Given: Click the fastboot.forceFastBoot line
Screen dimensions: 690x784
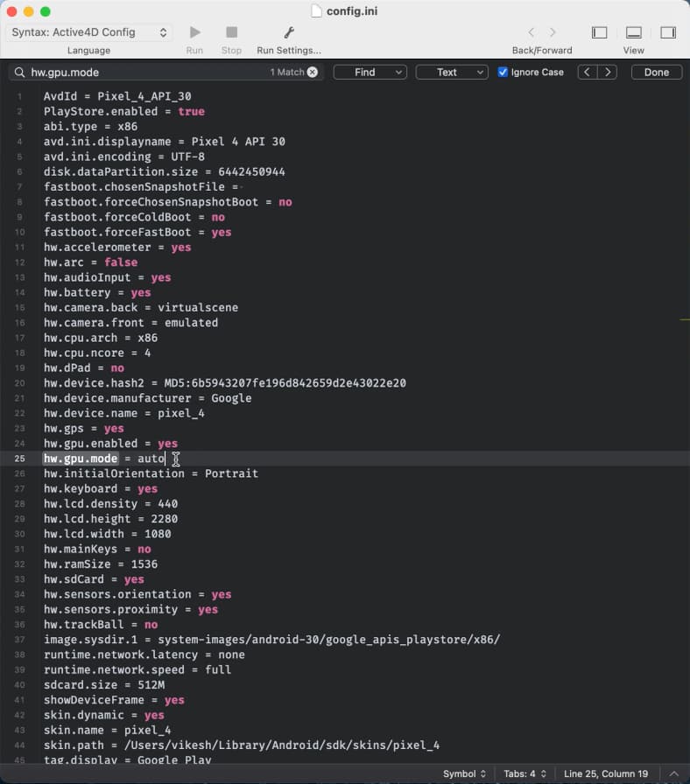Looking at the screenshot, I should tap(137, 232).
